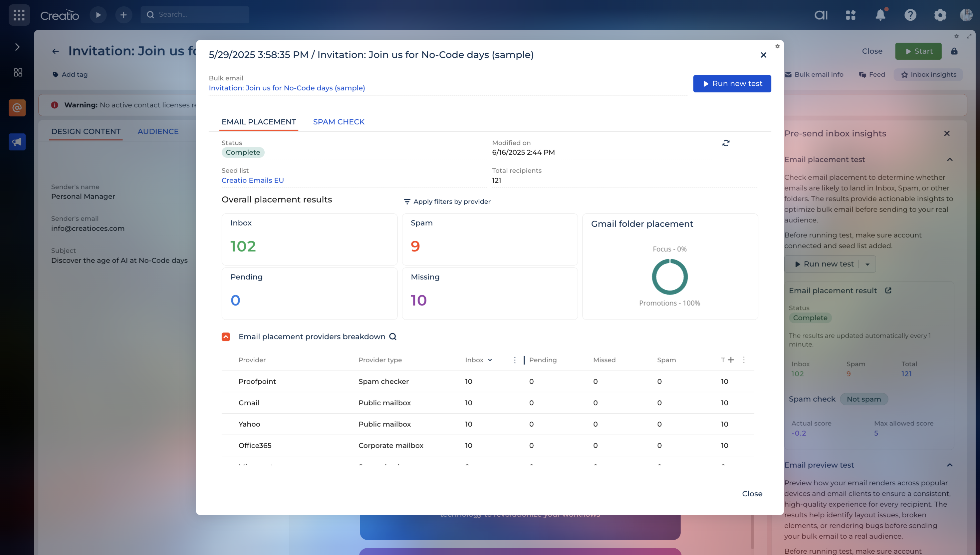Switch to the EMAIL PLACEMENT tab
980x555 pixels.
[x=259, y=122]
